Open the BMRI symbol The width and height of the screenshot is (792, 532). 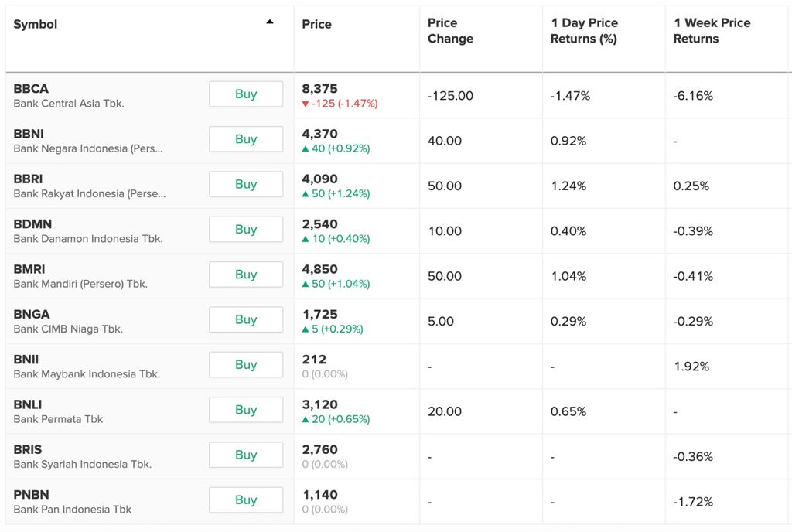(x=29, y=269)
